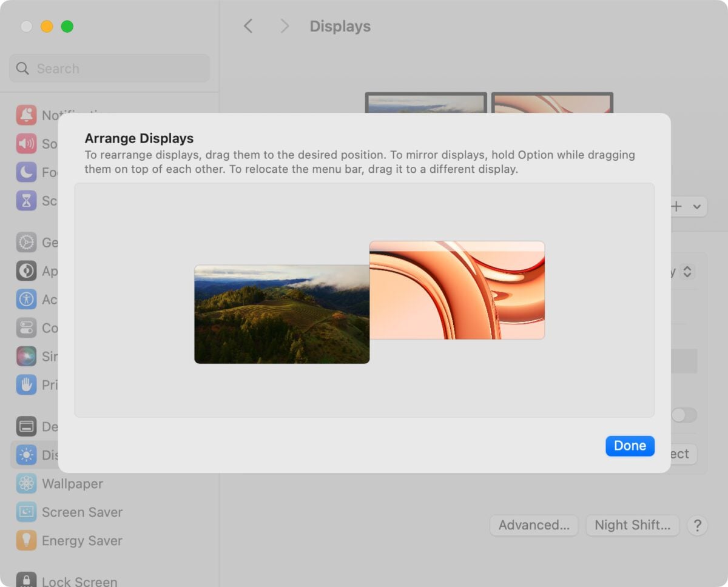Select the Sound settings icon
Image resolution: width=728 pixels, height=587 pixels.
(x=27, y=144)
